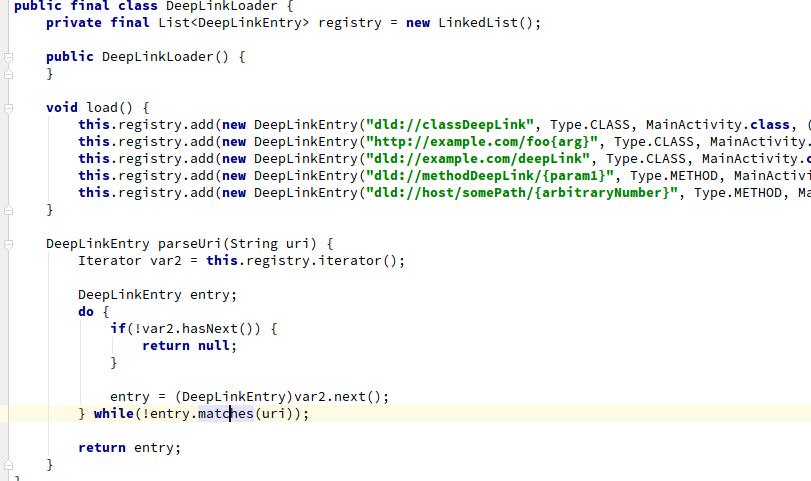The height and width of the screenshot is (481, 811).
Task: Collapse the DeepLinkLoader() constructor fold marker
Action: [x=8, y=57]
